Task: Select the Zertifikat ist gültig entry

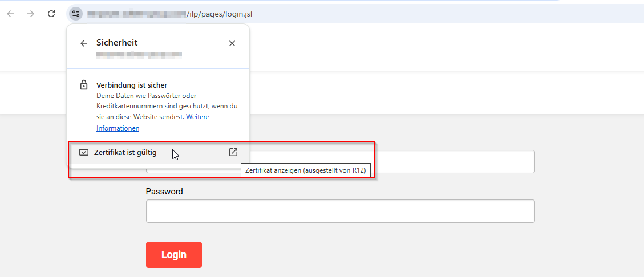Action: click(x=125, y=153)
